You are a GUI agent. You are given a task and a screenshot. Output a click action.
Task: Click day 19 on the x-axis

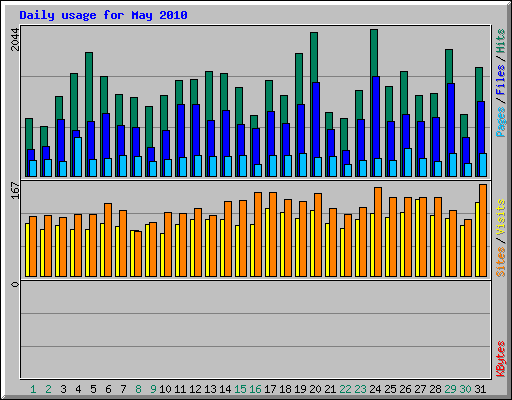300,389
